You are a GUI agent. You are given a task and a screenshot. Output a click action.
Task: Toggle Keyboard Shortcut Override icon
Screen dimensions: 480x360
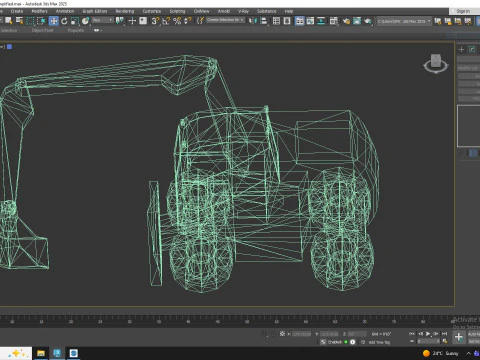[x=143, y=21]
